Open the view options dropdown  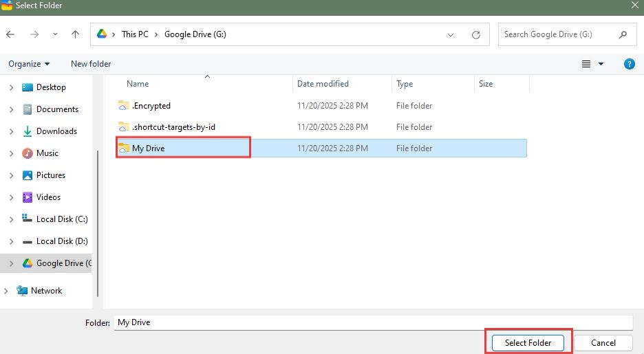point(601,64)
